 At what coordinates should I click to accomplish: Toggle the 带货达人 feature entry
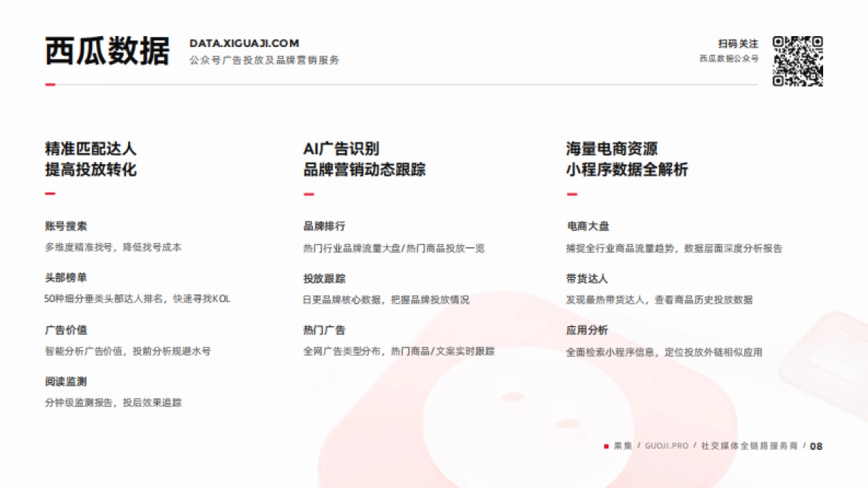(x=586, y=278)
